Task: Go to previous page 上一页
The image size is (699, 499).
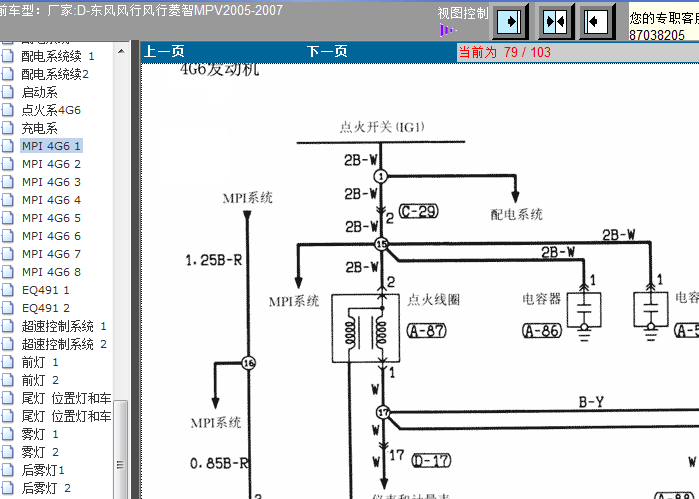Action: point(164,52)
